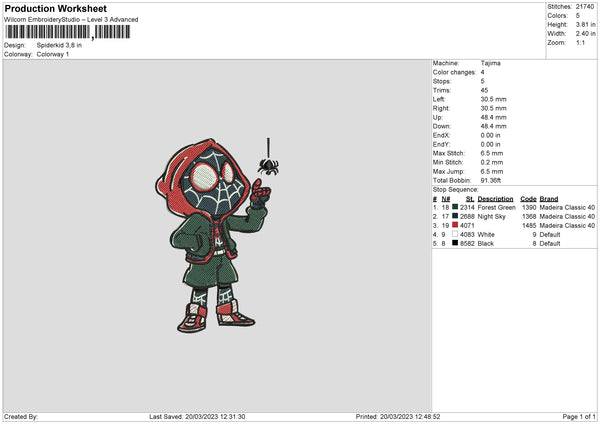This screenshot has width=600, height=424.
Task: Click 'Default' brand in White row
Action: coord(550,235)
